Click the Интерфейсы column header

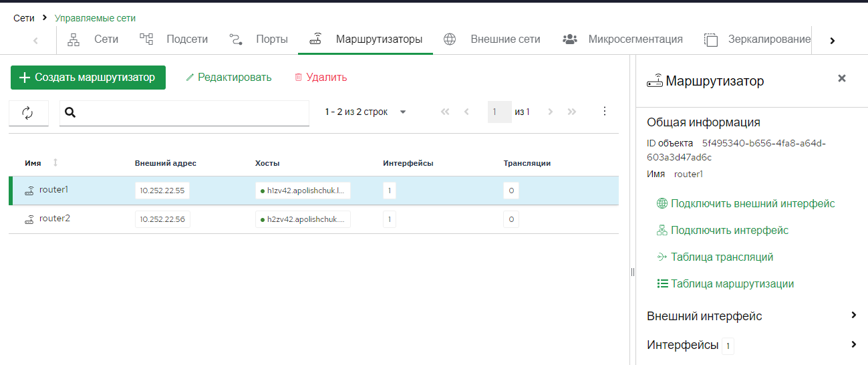408,163
